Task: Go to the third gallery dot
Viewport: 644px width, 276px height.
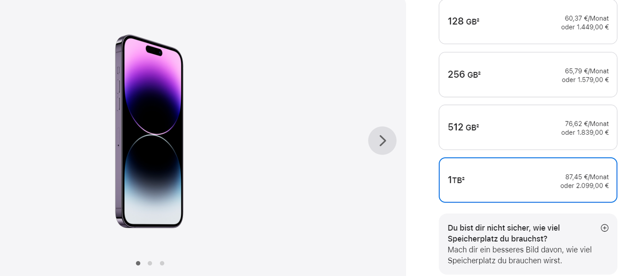Action: [162, 263]
